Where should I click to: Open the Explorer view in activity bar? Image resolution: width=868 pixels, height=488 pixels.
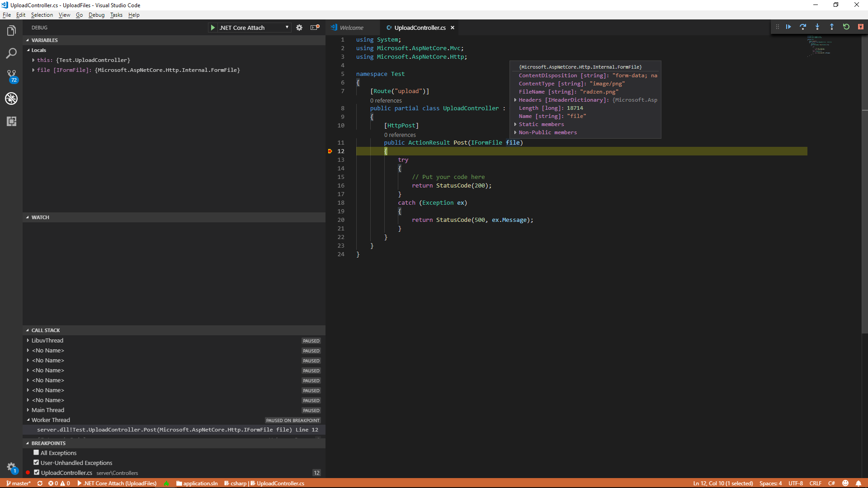click(11, 31)
